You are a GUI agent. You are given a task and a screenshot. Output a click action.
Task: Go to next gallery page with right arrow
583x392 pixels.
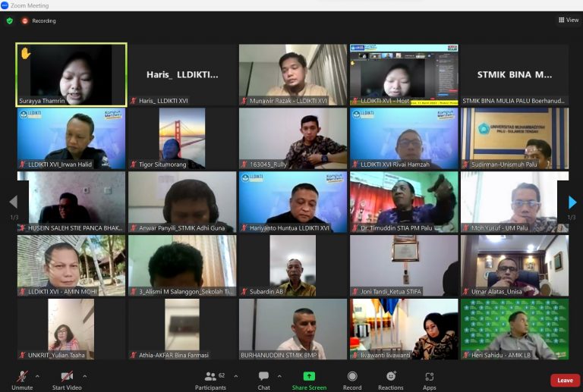tap(572, 202)
